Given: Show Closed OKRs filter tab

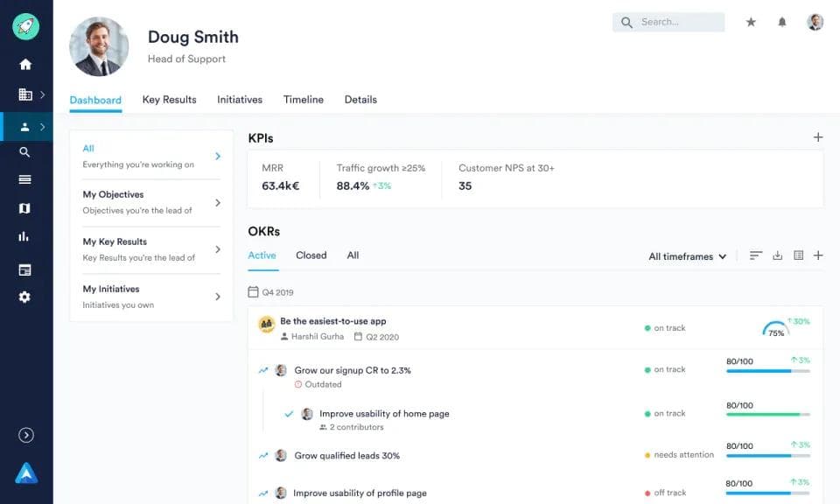Looking at the screenshot, I should pos(311,255).
